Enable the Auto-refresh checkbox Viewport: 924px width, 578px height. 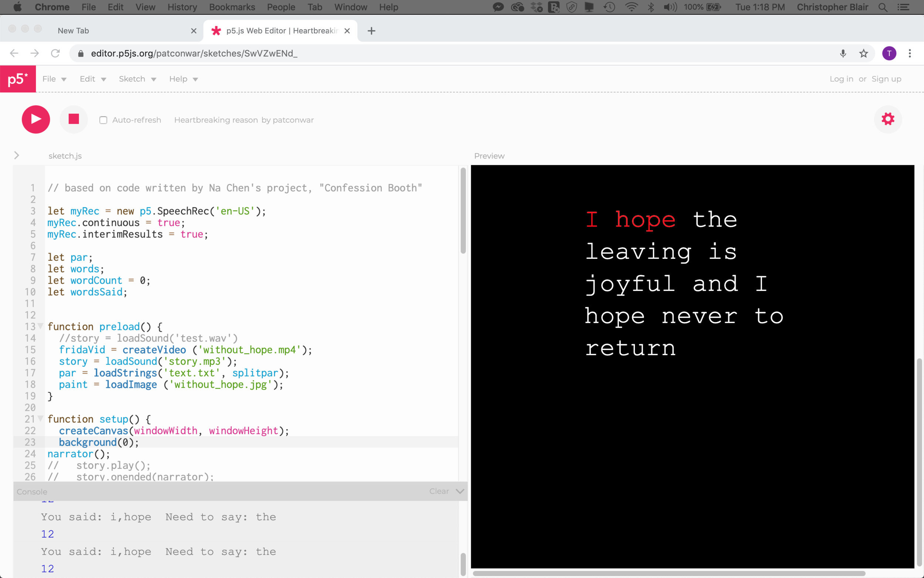tap(103, 120)
